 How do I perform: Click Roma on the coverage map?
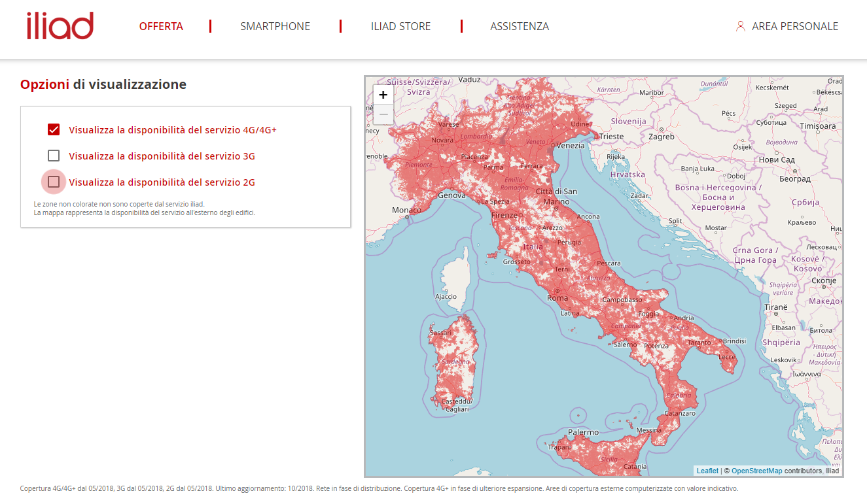coord(557,297)
